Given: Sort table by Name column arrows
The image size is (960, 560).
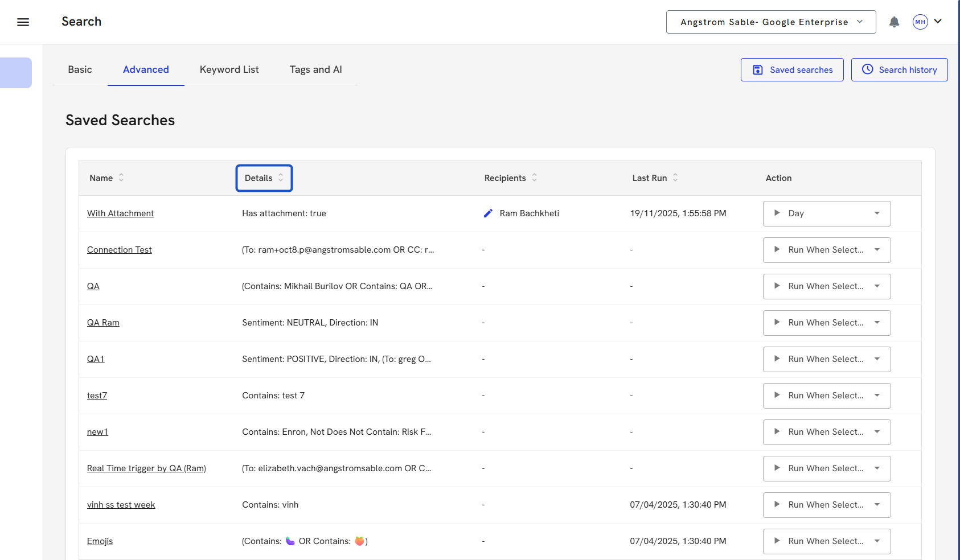Looking at the screenshot, I should pyautogui.click(x=121, y=178).
